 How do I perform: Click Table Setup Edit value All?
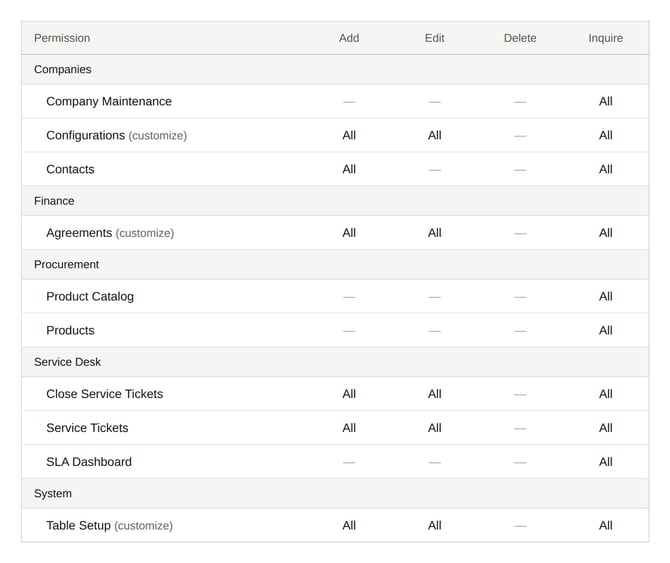coord(435,525)
